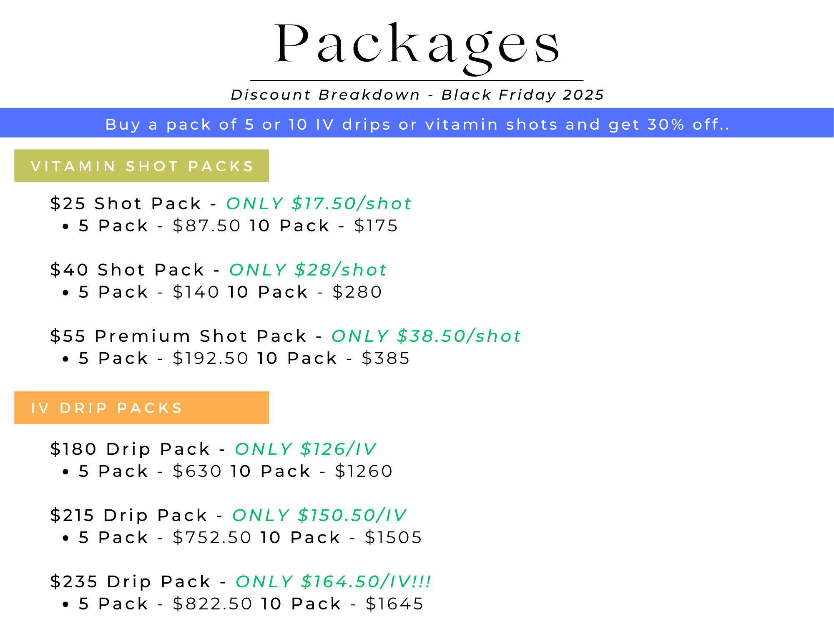Click the green ONLY $126/IV text
This screenshot has width=834, height=644.
click(x=305, y=449)
